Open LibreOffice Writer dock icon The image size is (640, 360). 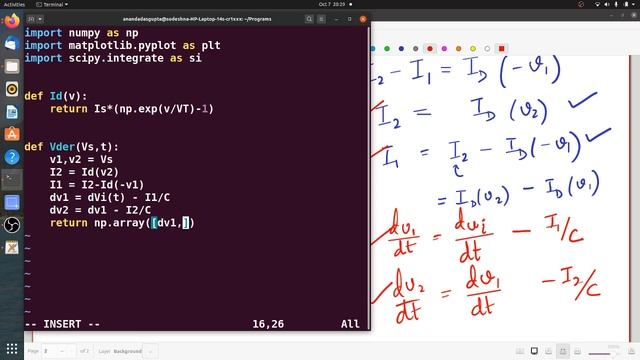pos(12,112)
